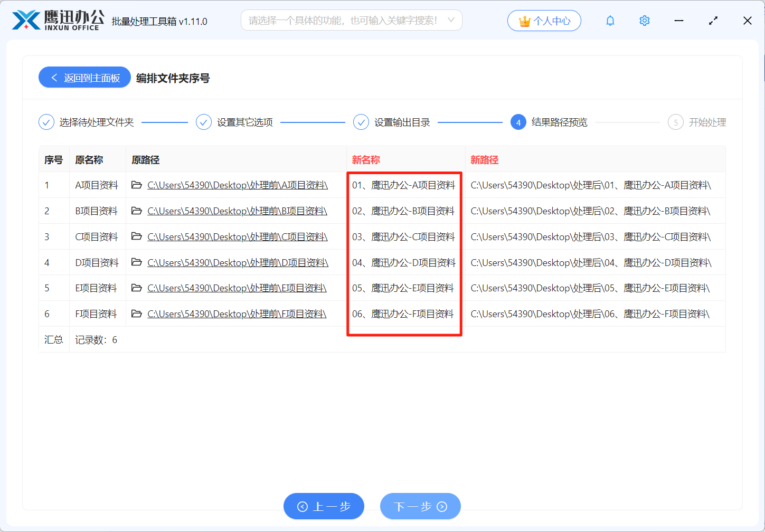Viewport: 765px width, 532px height.
Task: Open original path link for D项目资料
Action: 238,263
